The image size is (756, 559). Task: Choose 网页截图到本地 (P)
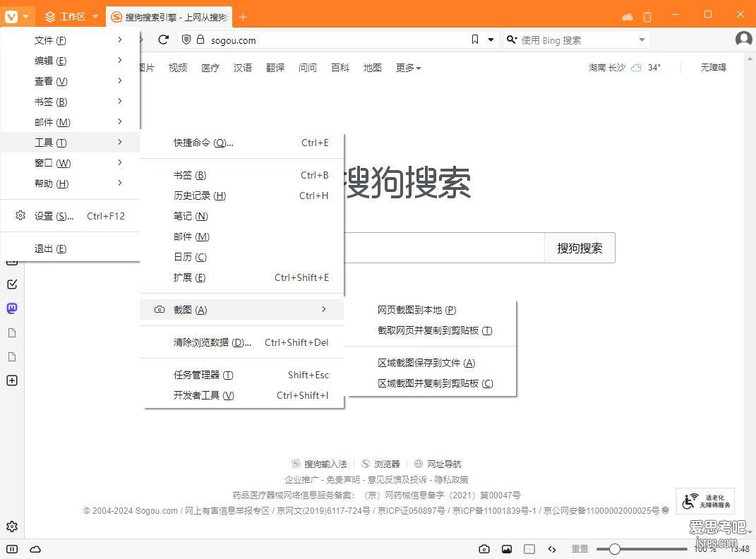[x=431, y=310]
